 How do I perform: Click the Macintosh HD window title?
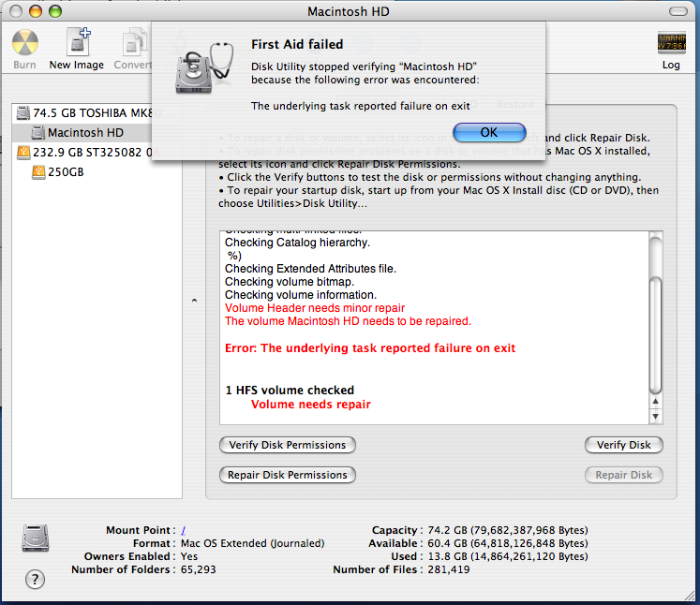[349, 11]
